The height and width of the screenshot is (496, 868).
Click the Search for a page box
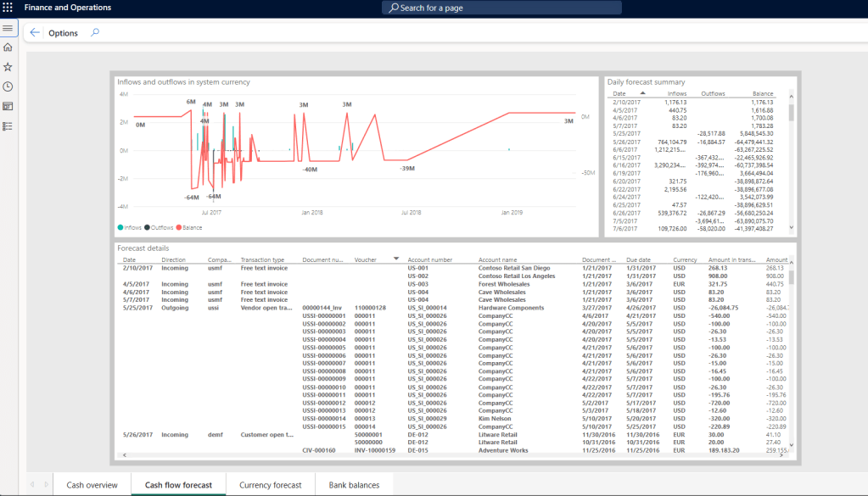click(x=501, y=8)
